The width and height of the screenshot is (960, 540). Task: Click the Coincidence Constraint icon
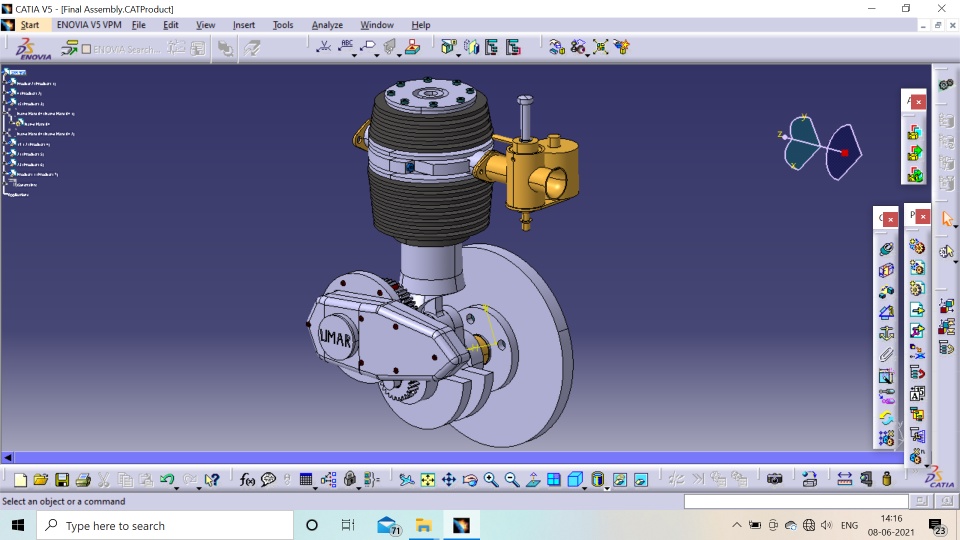click(887, 249)
